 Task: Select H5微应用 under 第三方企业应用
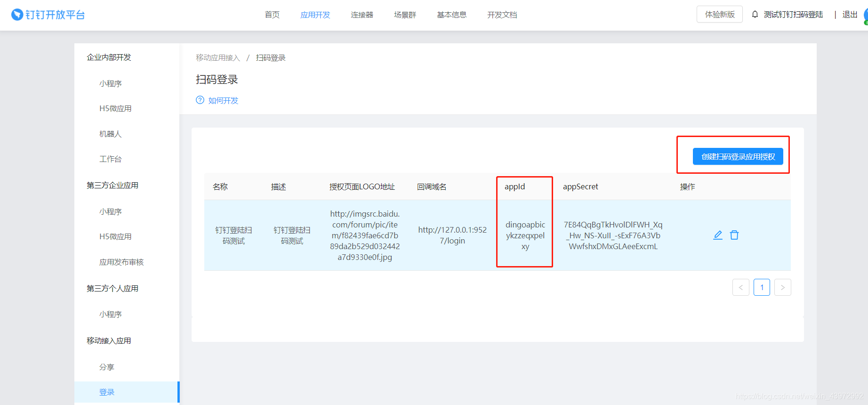coord(115,237)
